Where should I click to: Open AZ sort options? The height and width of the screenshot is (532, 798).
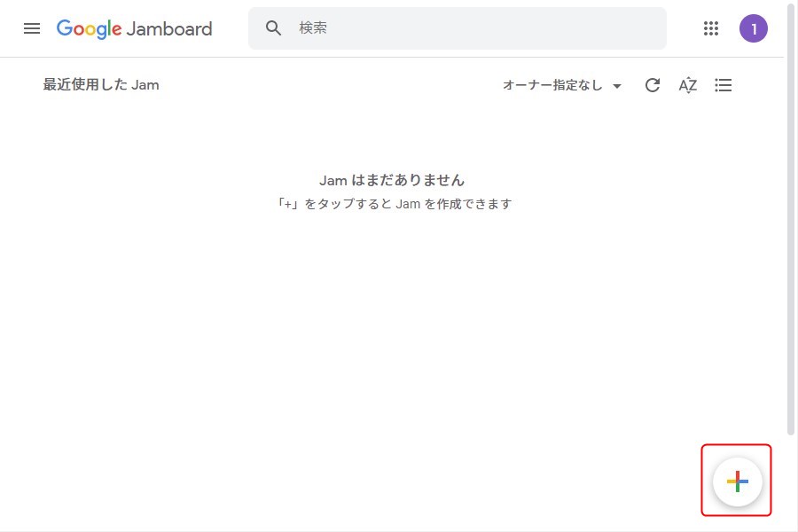pyautogui.click(x=687, y=85)
